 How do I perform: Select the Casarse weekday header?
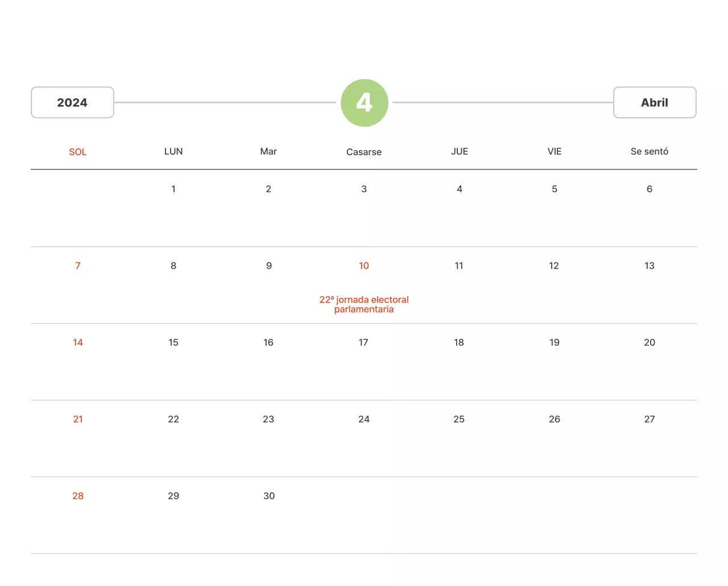[364, 152]
